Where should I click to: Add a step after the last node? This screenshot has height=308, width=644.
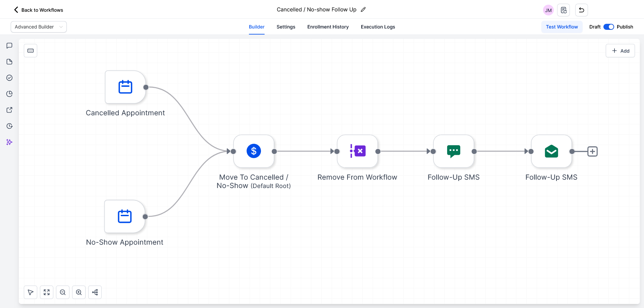click(592, 151)
